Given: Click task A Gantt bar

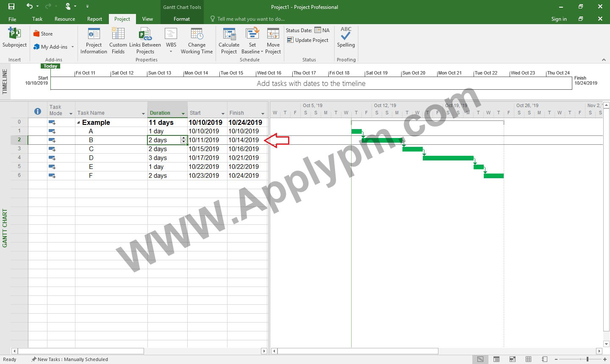Looking at the screenshot, I should tap(357, 131).
